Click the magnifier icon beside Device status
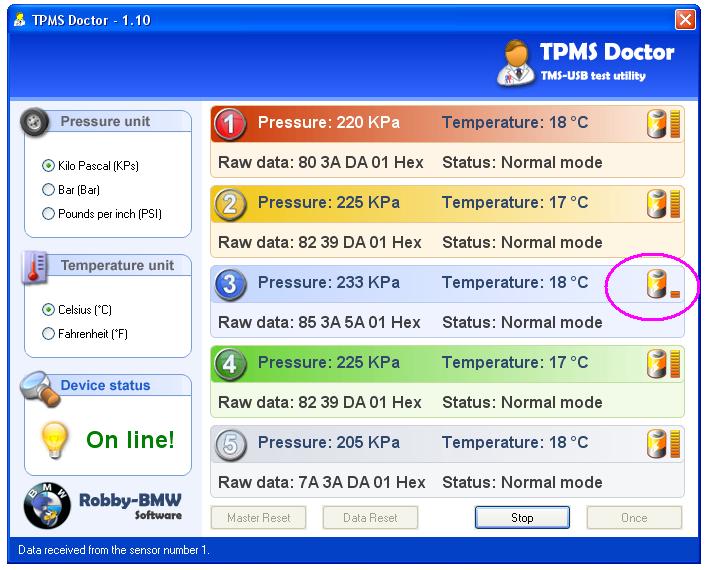This screenshot has width=709, height=570. [x=40, y=389]
